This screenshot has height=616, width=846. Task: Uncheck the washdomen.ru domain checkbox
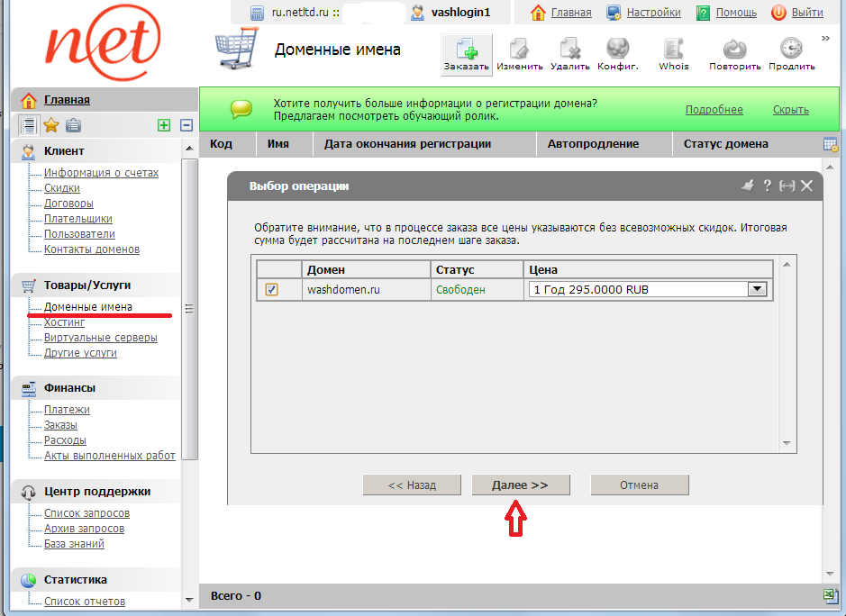coord(271,290)
